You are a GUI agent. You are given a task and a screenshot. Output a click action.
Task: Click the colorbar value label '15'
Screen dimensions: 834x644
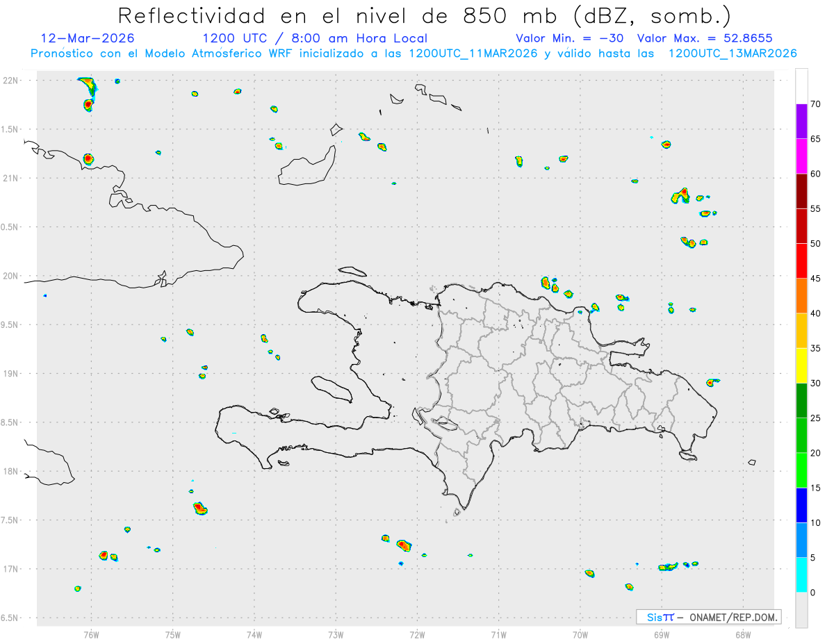(x=815, y=488)
